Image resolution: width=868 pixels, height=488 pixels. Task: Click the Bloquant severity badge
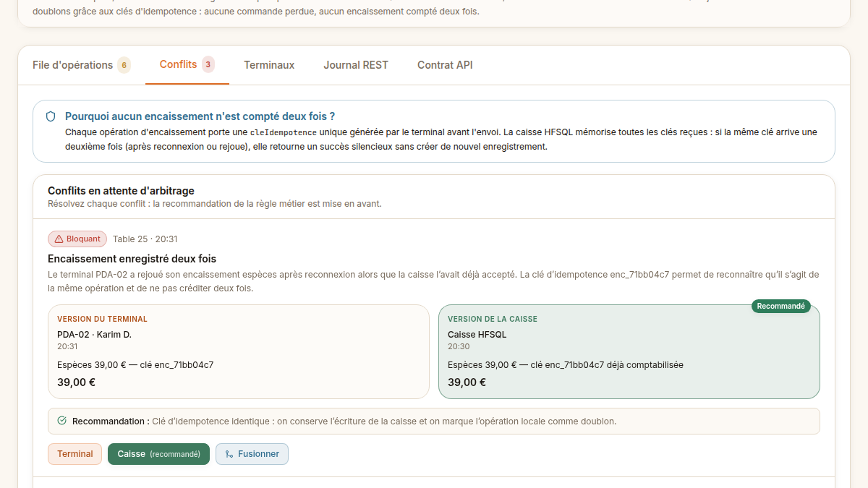(x=77, y=239)
